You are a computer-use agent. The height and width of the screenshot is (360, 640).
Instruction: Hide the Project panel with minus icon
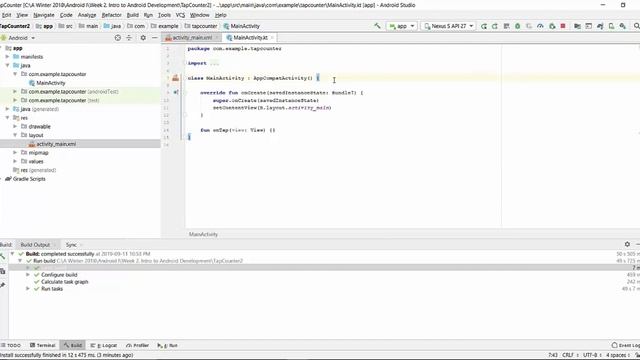pyautogui.click(x=155, y=38)
